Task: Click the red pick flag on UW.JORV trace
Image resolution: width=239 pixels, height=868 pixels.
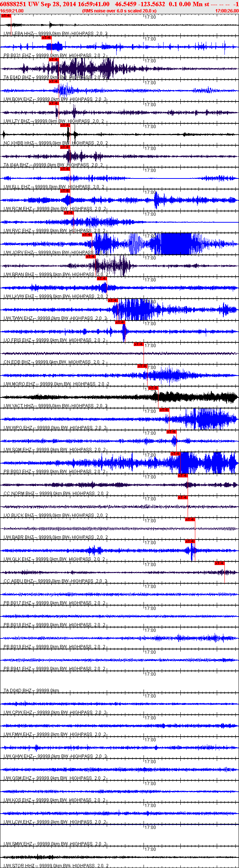Action: [x=87, y=235]
